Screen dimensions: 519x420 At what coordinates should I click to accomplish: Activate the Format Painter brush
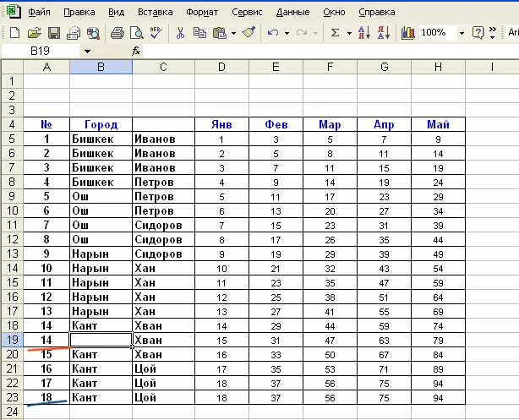coord(249,33)
